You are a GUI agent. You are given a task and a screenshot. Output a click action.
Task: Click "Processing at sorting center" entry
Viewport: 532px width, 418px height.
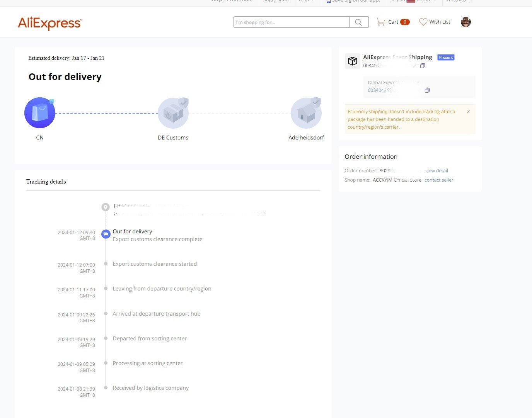(x=148, y=363)
